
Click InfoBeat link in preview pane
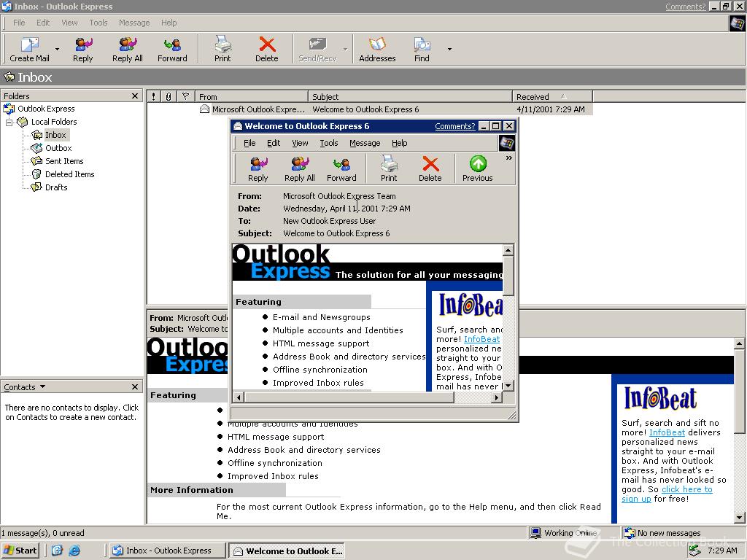pyautogui.click(x=667, y=432)
